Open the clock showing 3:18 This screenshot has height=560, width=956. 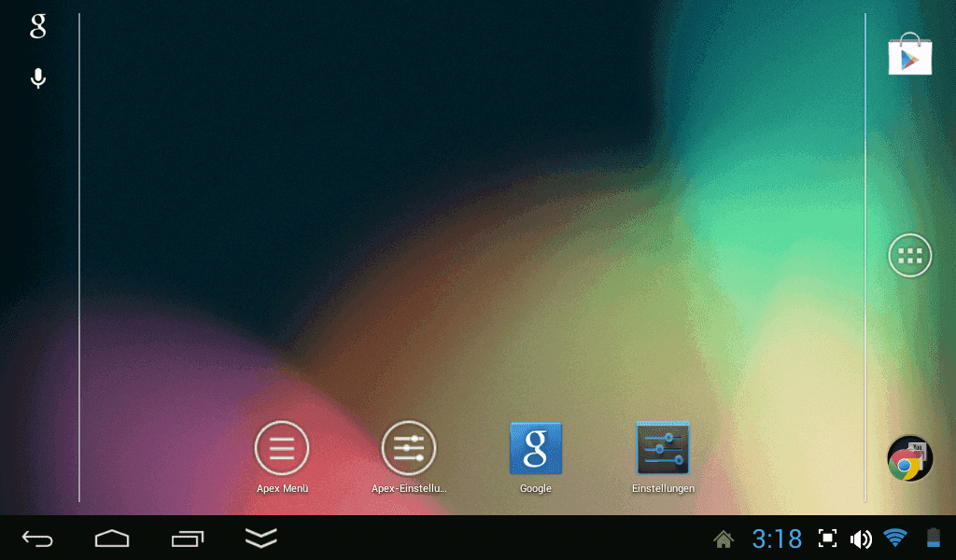(777, 539)
